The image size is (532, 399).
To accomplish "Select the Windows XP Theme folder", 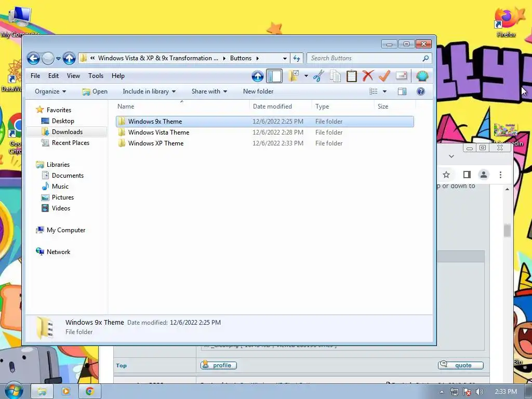I will click(264, 143).
